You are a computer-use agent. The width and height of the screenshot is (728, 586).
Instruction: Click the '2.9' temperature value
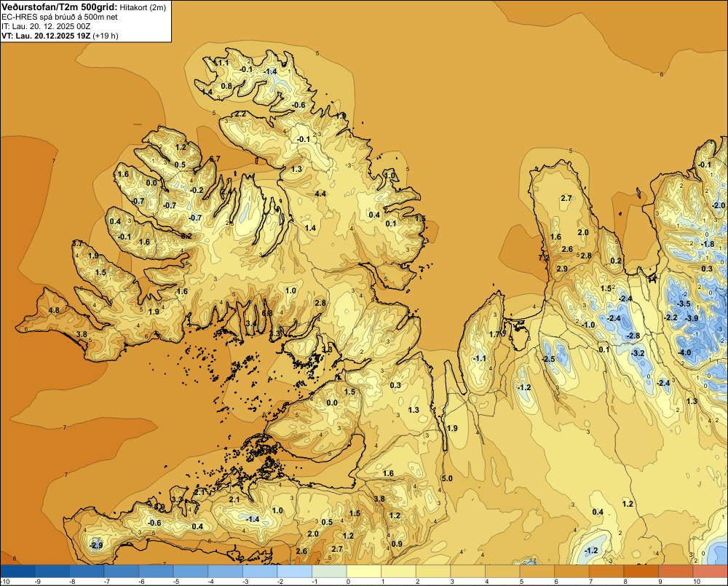coord(562,269)
